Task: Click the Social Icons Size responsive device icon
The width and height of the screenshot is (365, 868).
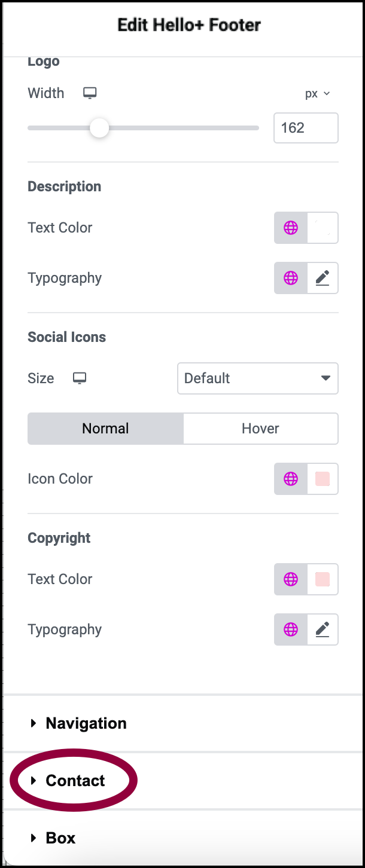Action: [x=80, y=378]
